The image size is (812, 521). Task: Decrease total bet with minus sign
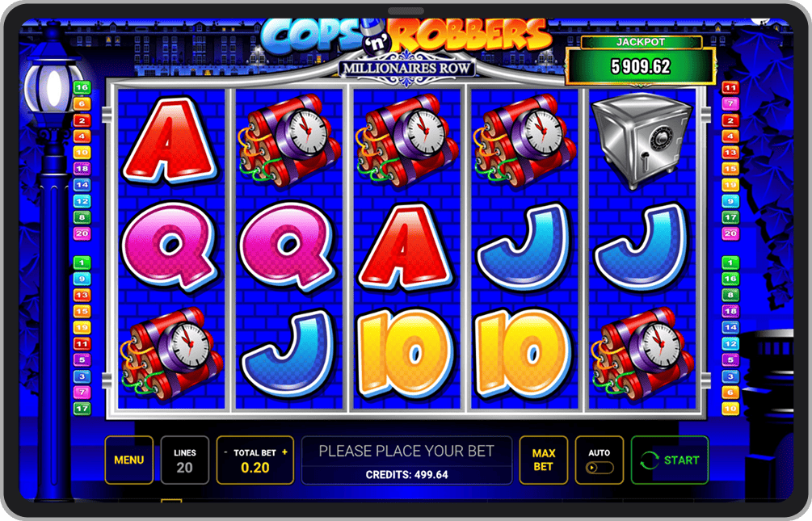click(x=225, y=452)
